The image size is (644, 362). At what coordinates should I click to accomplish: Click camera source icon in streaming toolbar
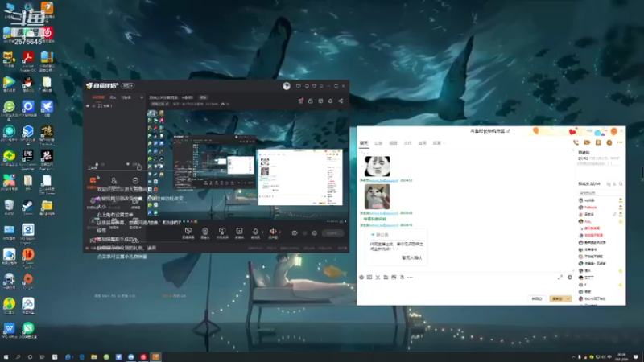pyautogui.click(x=205, y=232)
